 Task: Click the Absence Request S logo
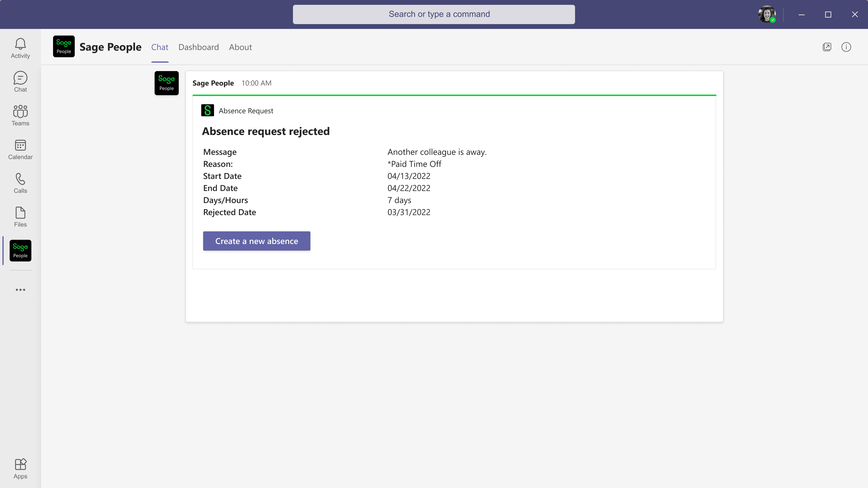tap(208, 110)
